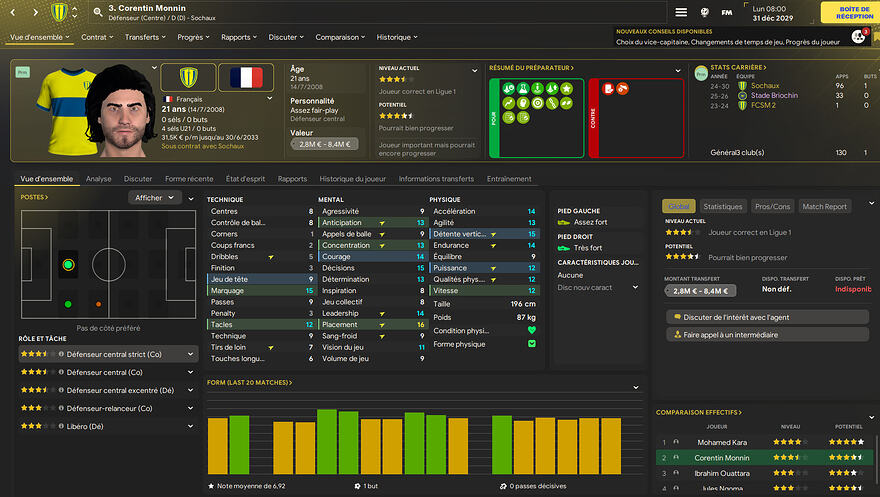Select the orange position dot on the pitch

(x=98, y=304)
